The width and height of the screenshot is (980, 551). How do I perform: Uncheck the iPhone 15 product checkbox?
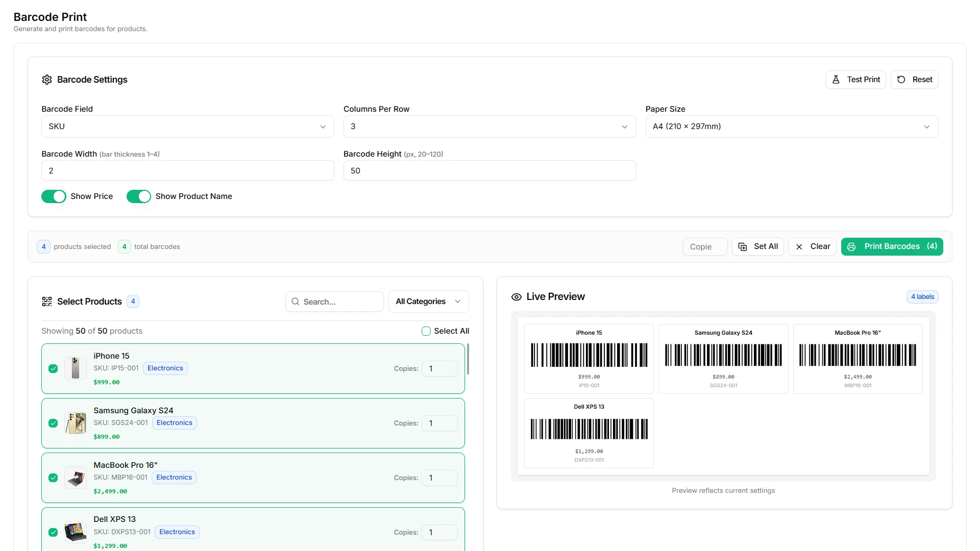pyautogui.click(x=53, y=368)
